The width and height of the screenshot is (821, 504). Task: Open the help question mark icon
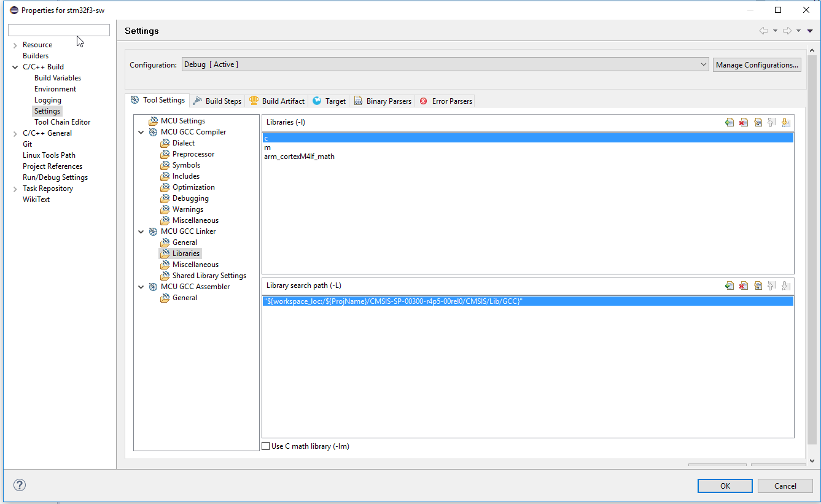tap(20, 485)
